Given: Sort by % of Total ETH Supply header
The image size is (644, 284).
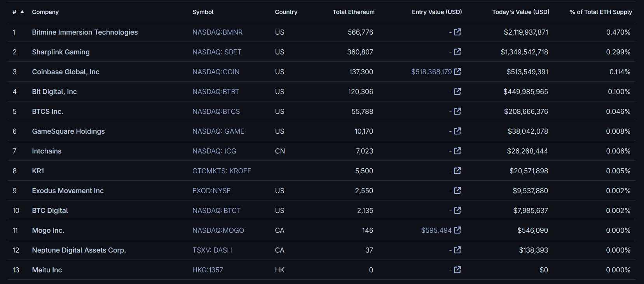Looking at the screenshot, I should coord(600,12).
